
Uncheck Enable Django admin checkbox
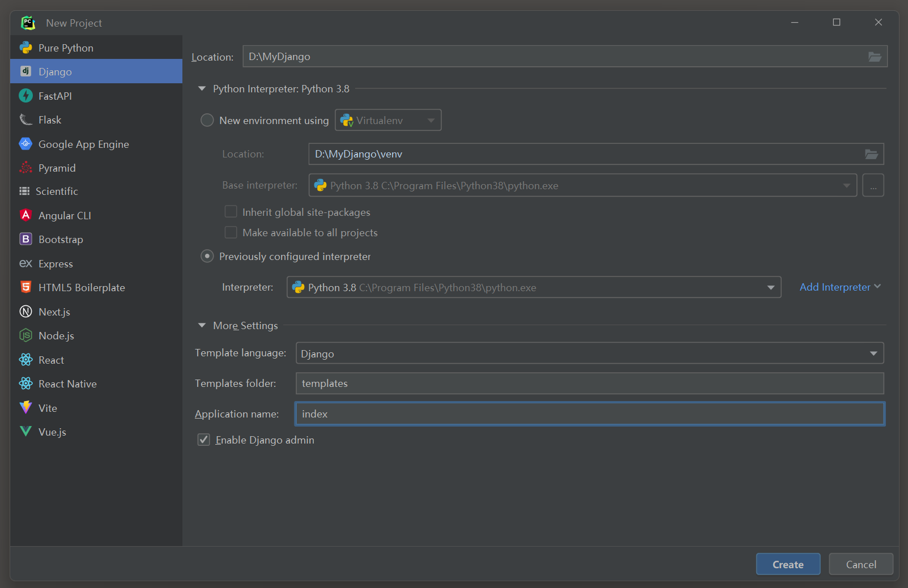(x=204, y=440)
